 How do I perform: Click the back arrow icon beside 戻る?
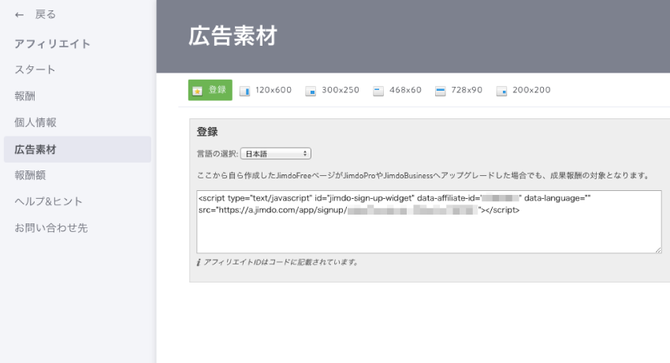pyautogui.click(x=19, y=15)
